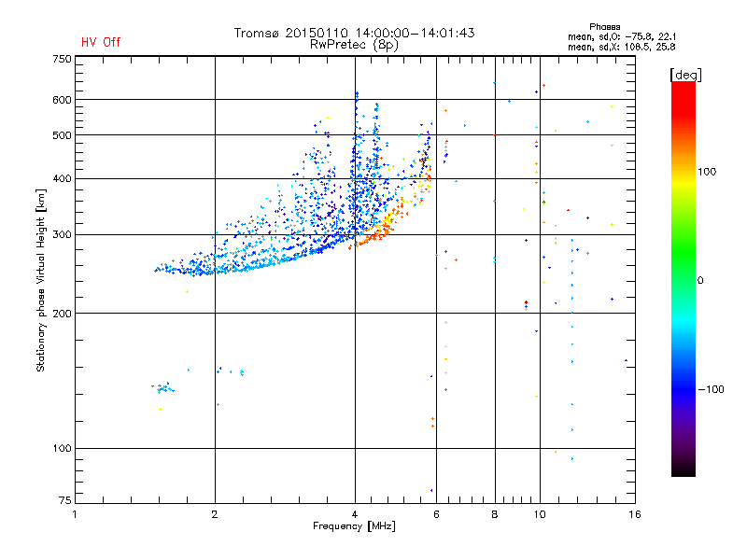The height and width of the screenshot is (560, 747).
Task: Click the colorbar tick label '0'
Action: point(700,281)
